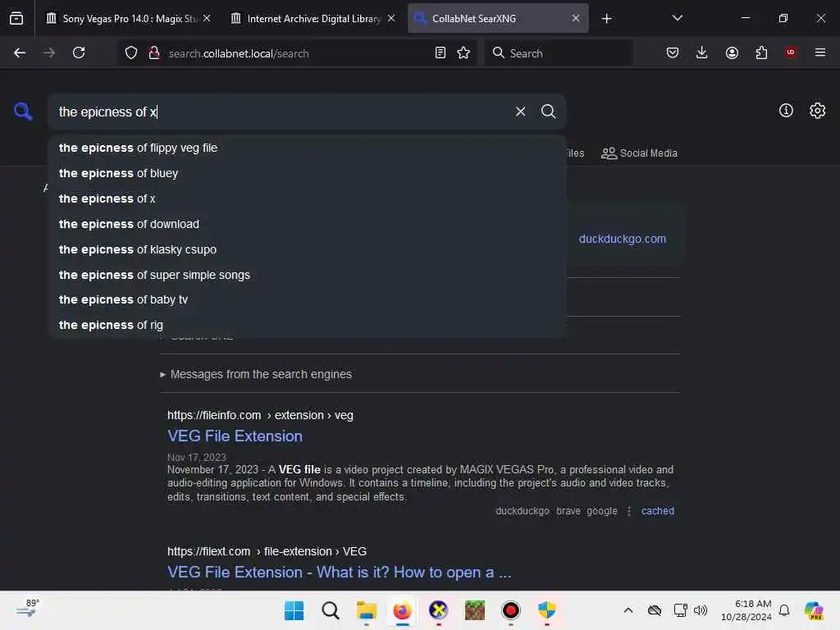This screenshot has height=630, width=840.
Task: Choose suggestion 'the epicness of klasky csupo'
Action: click(x=307, y=249)
